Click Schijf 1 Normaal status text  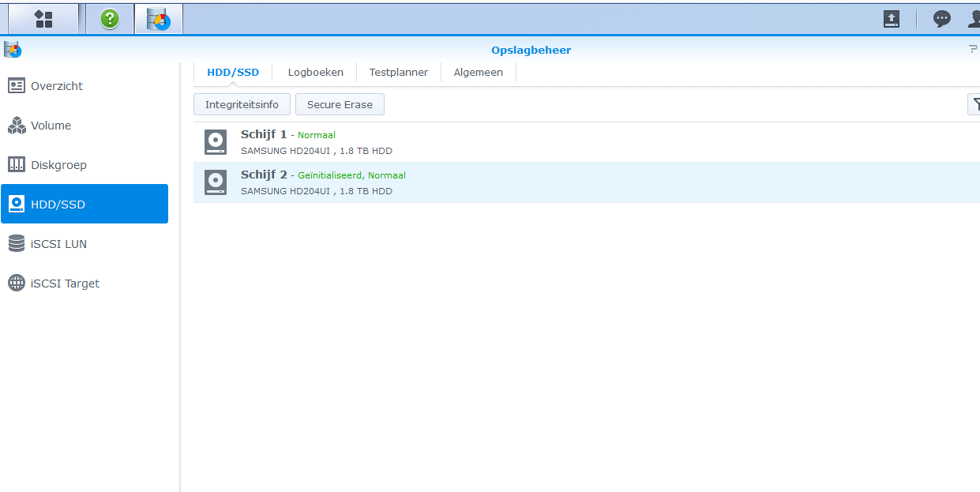tap(317, 135)
